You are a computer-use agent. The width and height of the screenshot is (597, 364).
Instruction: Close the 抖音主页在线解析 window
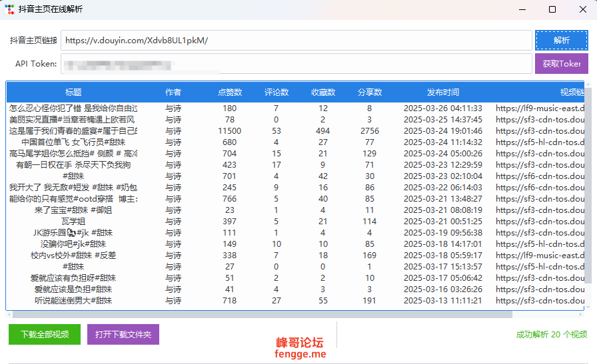[x=583, y=9]
